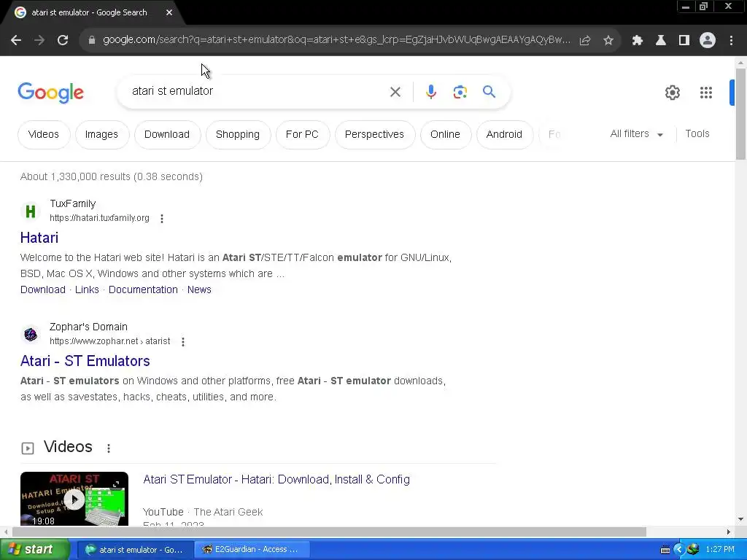
Task: Apply the Android filter chip
Action: [x=504, y=135]
